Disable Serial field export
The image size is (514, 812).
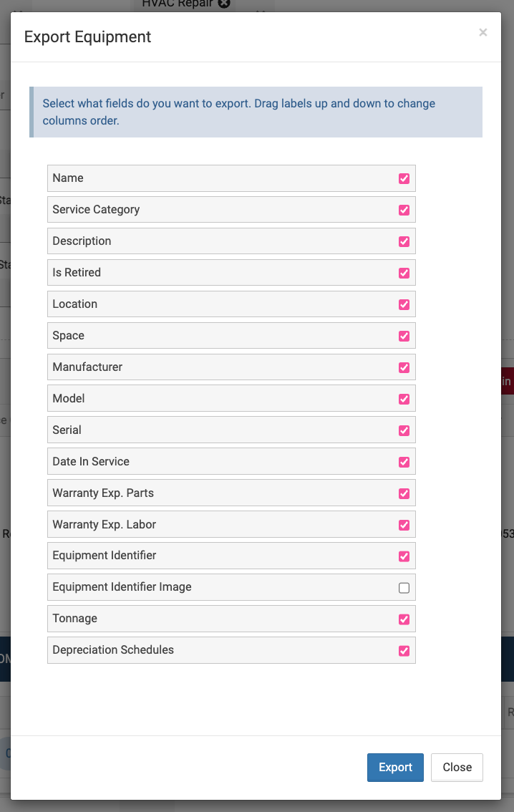(x=404, y=430)
